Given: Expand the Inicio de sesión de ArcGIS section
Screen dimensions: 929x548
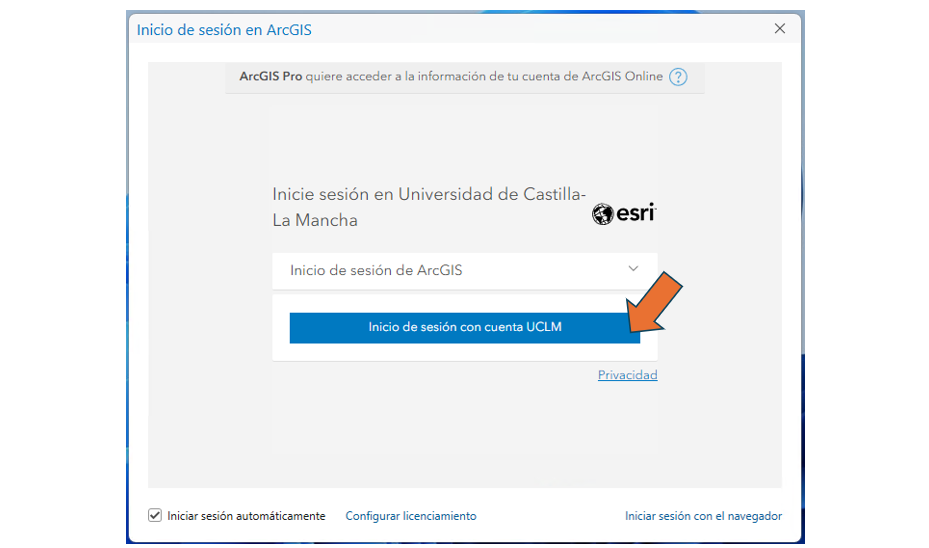Looking at the screenshot, I should [x=464, y=271].
